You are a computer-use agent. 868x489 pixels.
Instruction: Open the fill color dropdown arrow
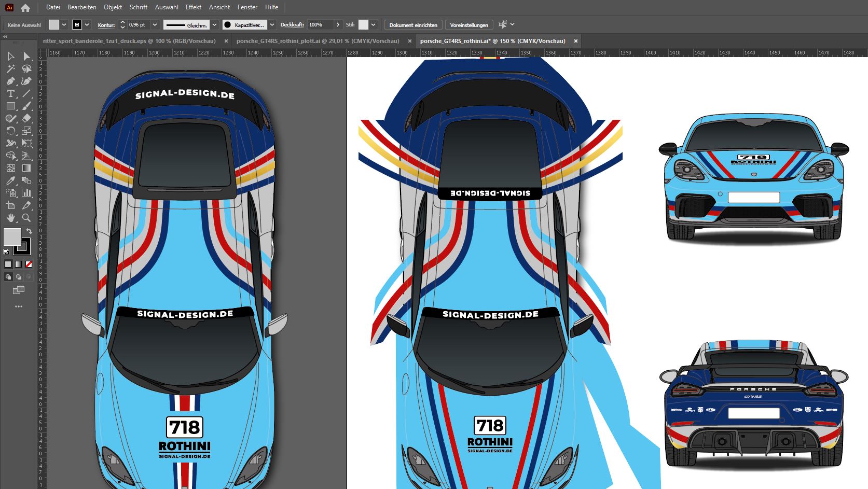tap(64, 24)
